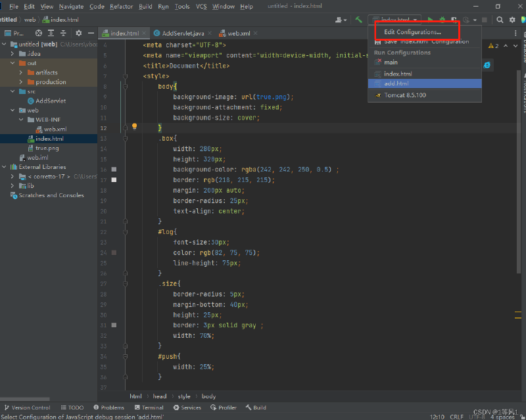Collapse the WEB-INF folder
Viewport: 526px width, 420px height.
[x=21, y=120]
